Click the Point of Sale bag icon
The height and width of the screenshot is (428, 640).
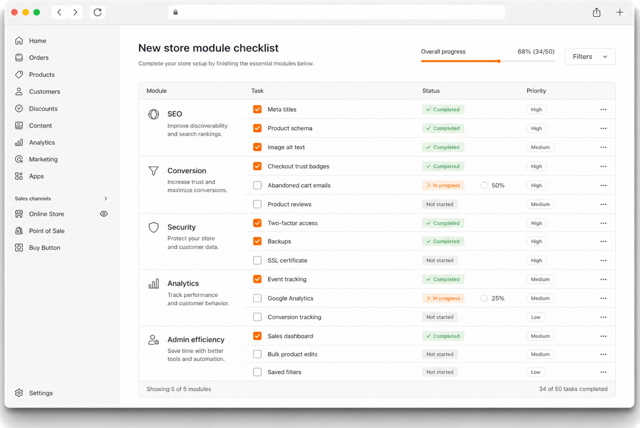[19, 231]
